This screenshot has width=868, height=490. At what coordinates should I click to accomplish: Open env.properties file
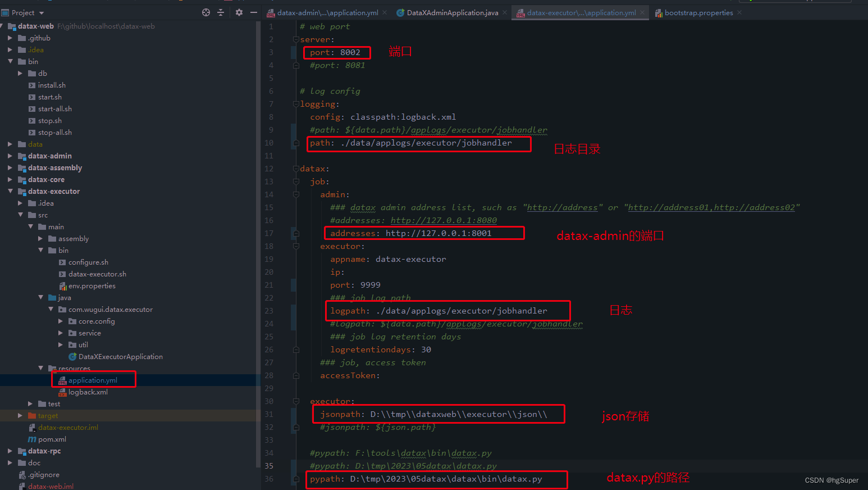[92, 286]
